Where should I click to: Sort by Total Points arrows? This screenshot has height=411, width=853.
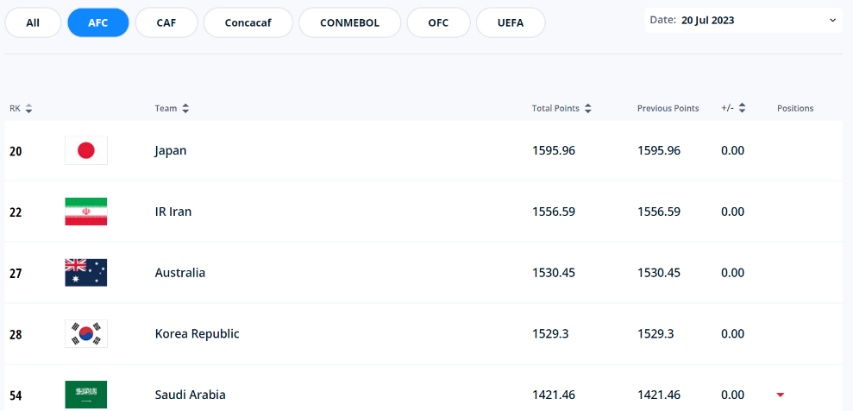point(588,108)
